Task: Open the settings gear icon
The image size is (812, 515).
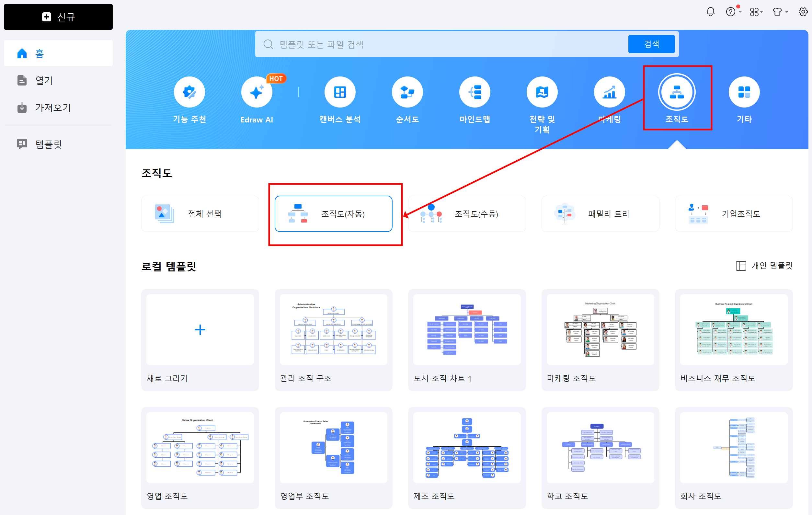Action: pyautogui.click(x=803, y=12)
